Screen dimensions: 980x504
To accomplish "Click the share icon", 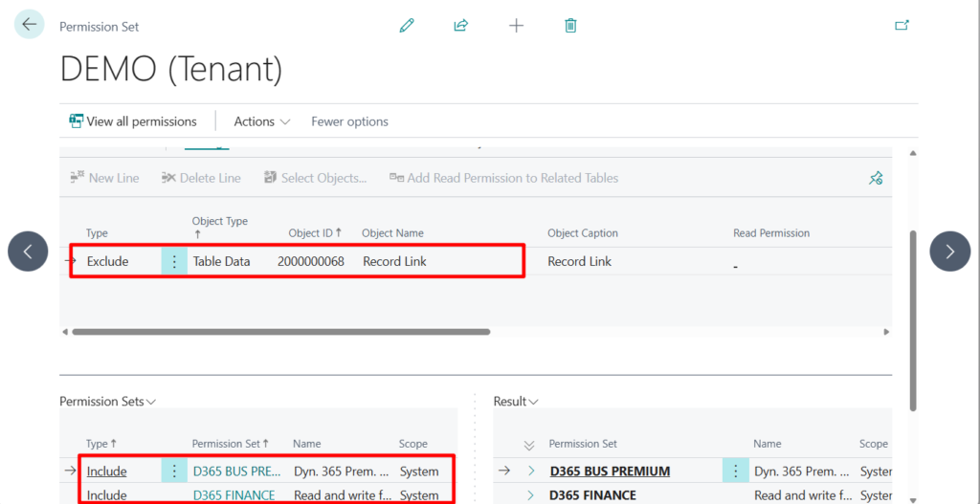I will [x=460, y=26].
